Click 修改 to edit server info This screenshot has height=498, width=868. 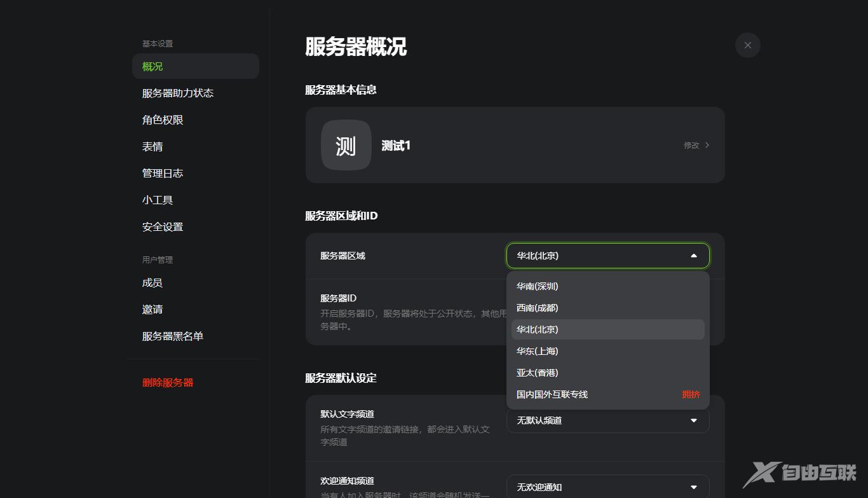[691, 145]
